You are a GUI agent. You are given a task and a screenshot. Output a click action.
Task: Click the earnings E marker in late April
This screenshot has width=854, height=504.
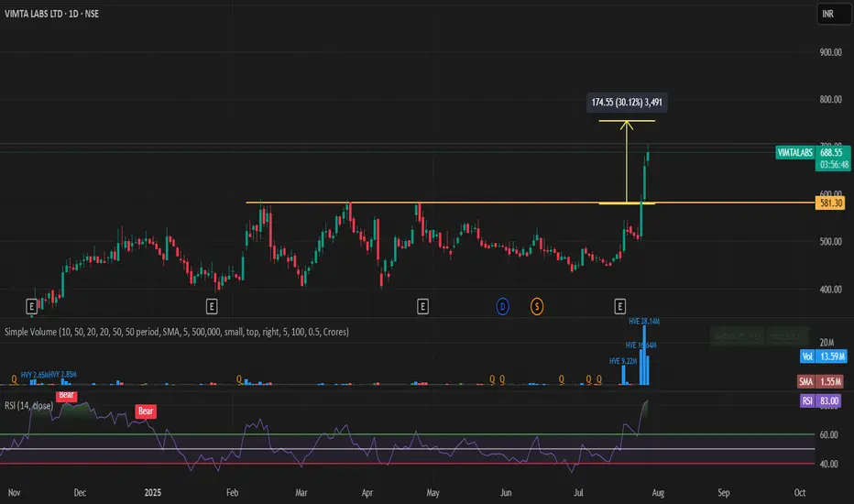[422, 306]
